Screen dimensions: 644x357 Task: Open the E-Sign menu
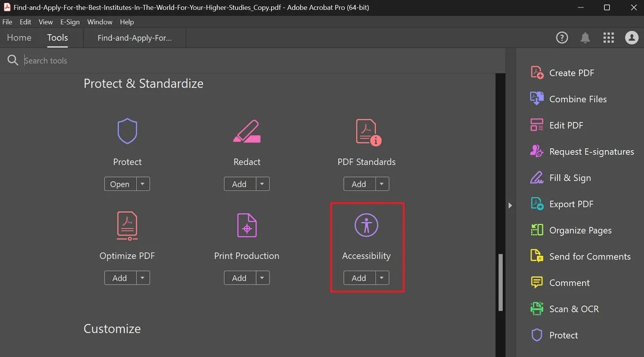coord(70,22)
